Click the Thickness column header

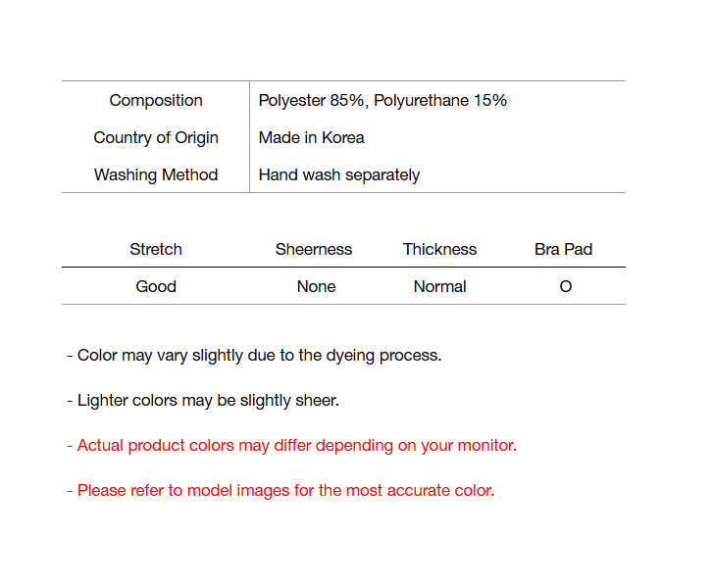coord(439,249)
